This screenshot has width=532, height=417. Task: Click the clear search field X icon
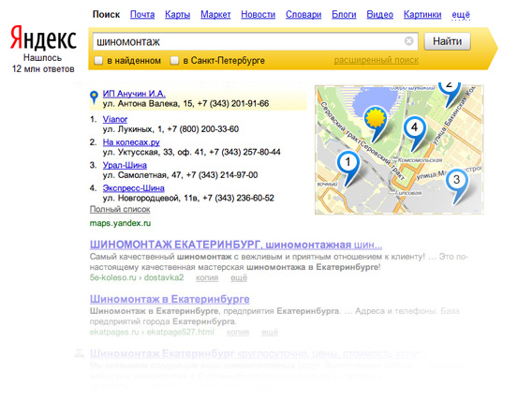coord(409,41)
